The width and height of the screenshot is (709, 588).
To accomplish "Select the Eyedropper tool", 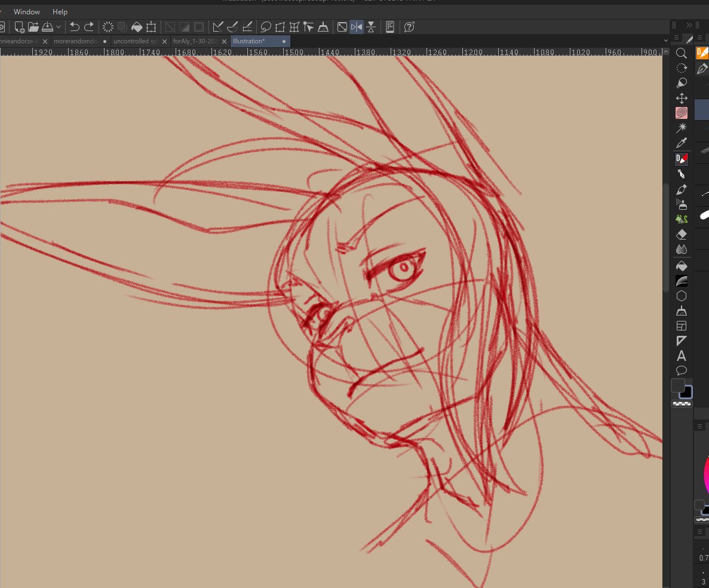I will tap(682, 143).
